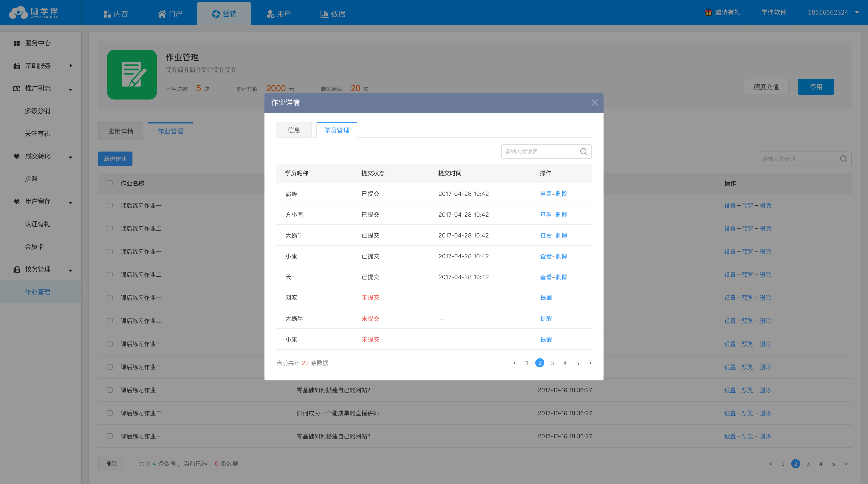Open 多级分销 in the sidebar
868x484 pixels.
tap(37, 111)
